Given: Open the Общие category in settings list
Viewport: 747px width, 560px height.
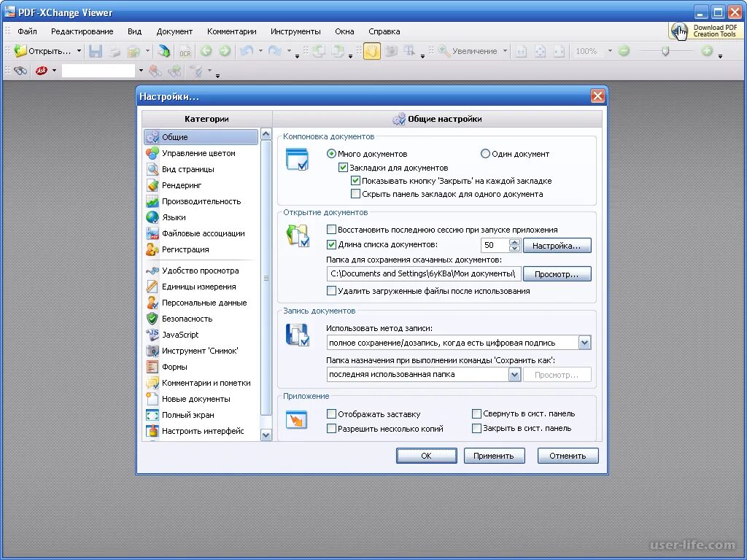Looking at the screenshot, I should 201,137.
